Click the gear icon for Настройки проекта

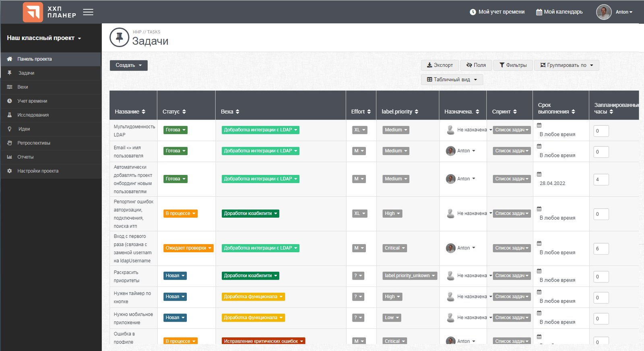pyautogui.click(x=10, y=171)
